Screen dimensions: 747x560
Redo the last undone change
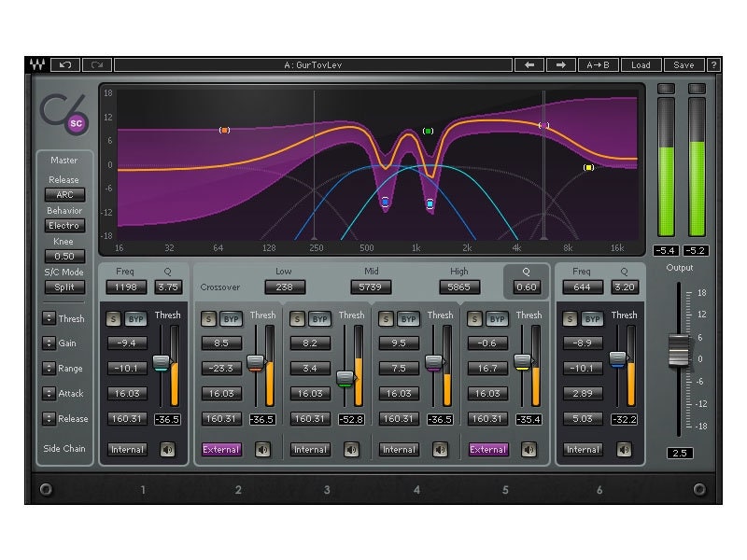[97, 64]
